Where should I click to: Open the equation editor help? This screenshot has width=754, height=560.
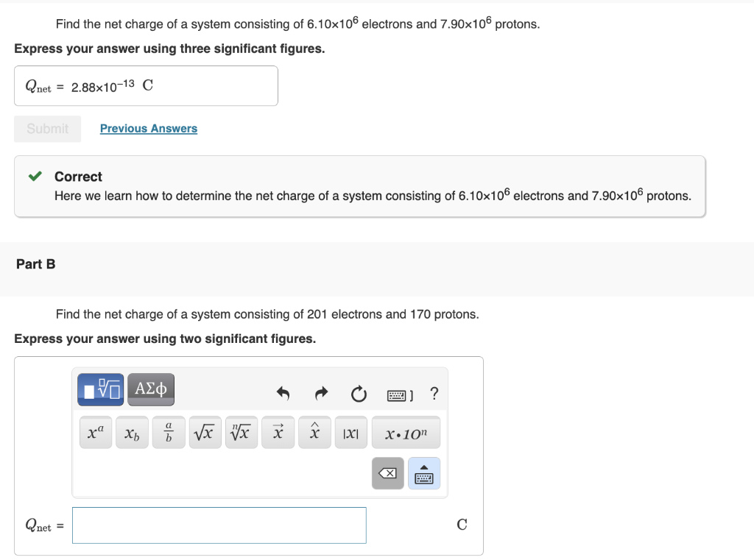[x=434, y=394]
